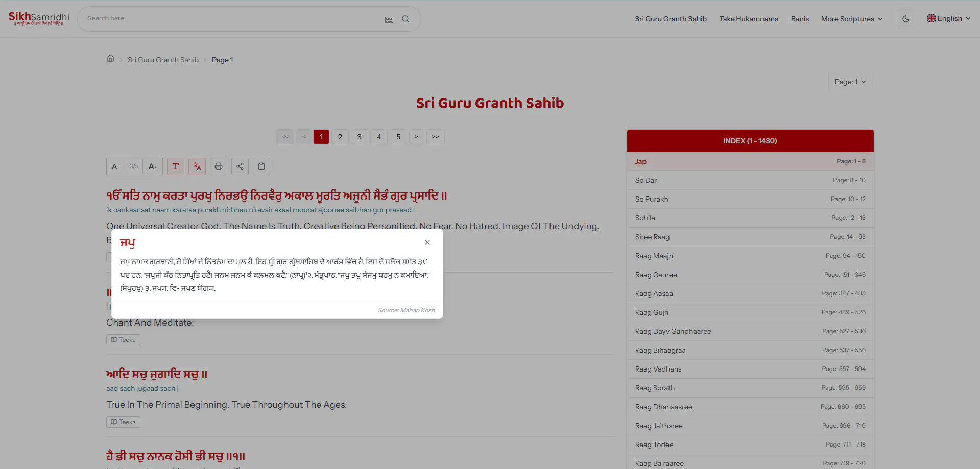Viewport: 980px width, 469px height.
Task: Click the Mool Mantar Gurmukhi line
Action: click(x=277, y=195)
